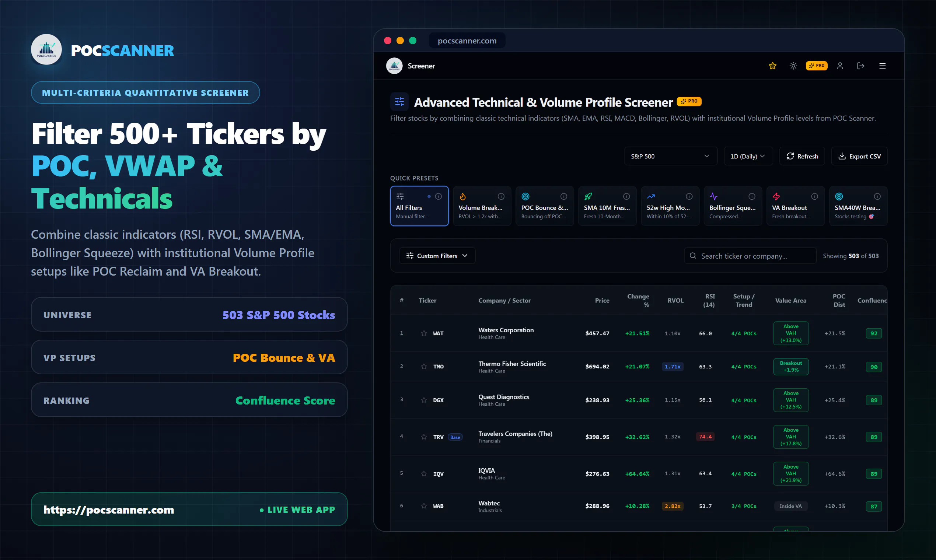
Task: Click the Search ticker or company field
Action: click(750, 256)
